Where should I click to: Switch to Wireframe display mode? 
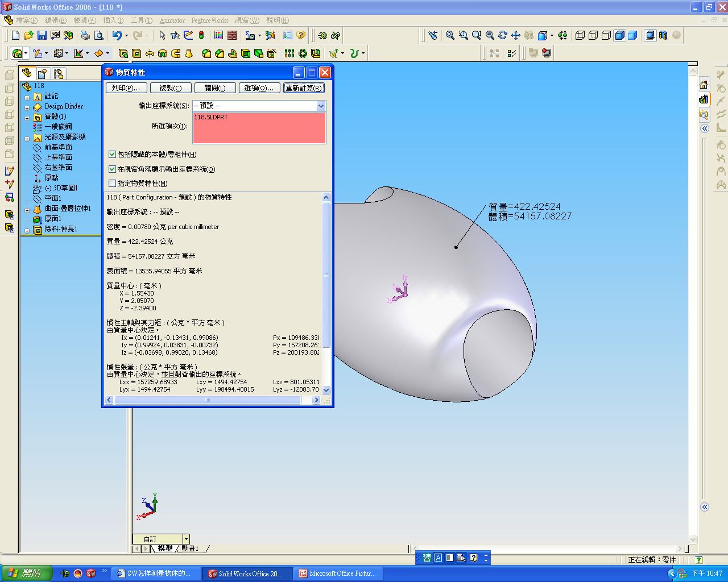(x=580, y=35)
